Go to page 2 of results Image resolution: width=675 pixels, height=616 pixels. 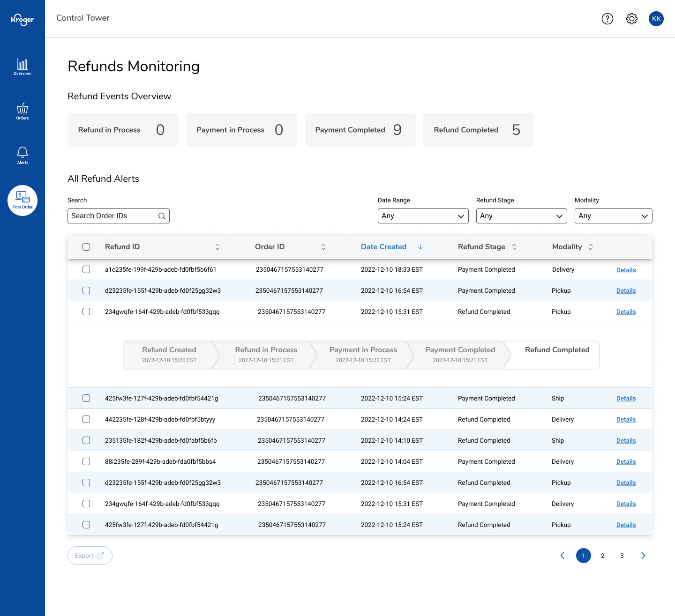pos(602,556)
